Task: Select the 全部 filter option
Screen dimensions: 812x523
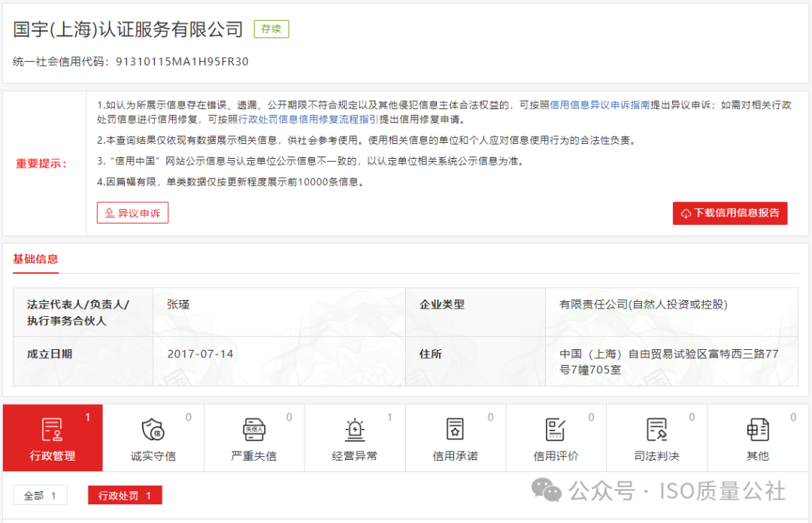Action: [40, 495]
